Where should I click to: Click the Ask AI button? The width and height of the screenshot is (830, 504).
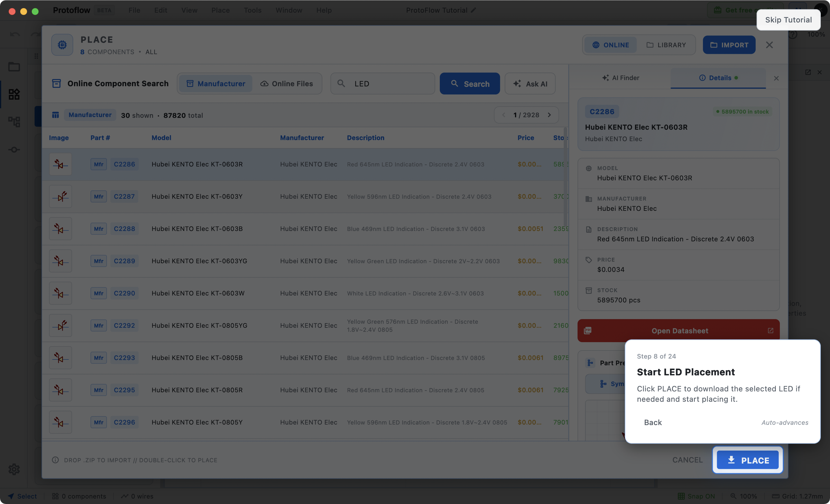tap(530, 84)
